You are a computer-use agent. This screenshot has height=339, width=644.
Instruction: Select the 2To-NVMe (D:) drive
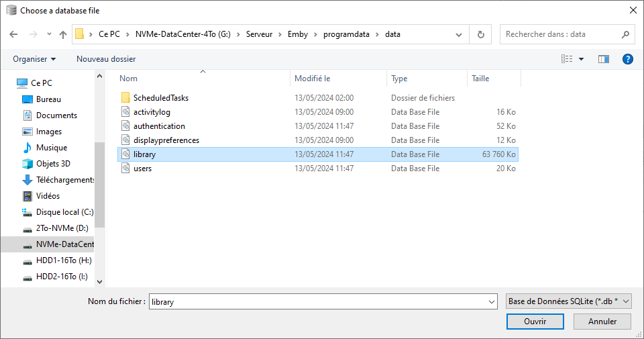point(62,228)
